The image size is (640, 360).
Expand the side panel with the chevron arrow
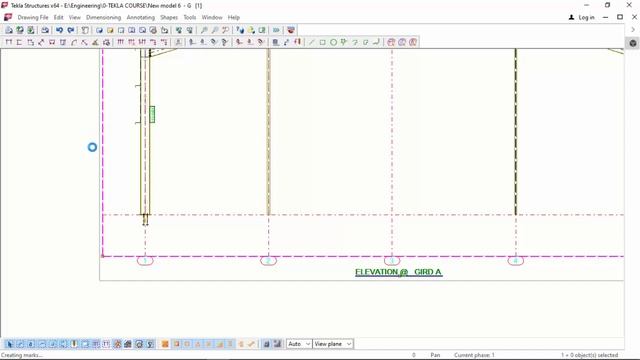coord(633,29)
